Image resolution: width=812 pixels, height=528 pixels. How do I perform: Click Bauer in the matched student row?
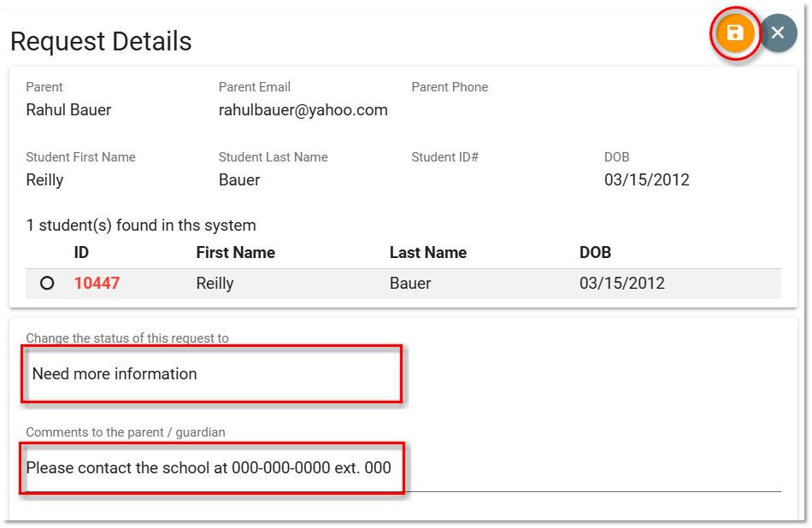(x=410, y=283)
